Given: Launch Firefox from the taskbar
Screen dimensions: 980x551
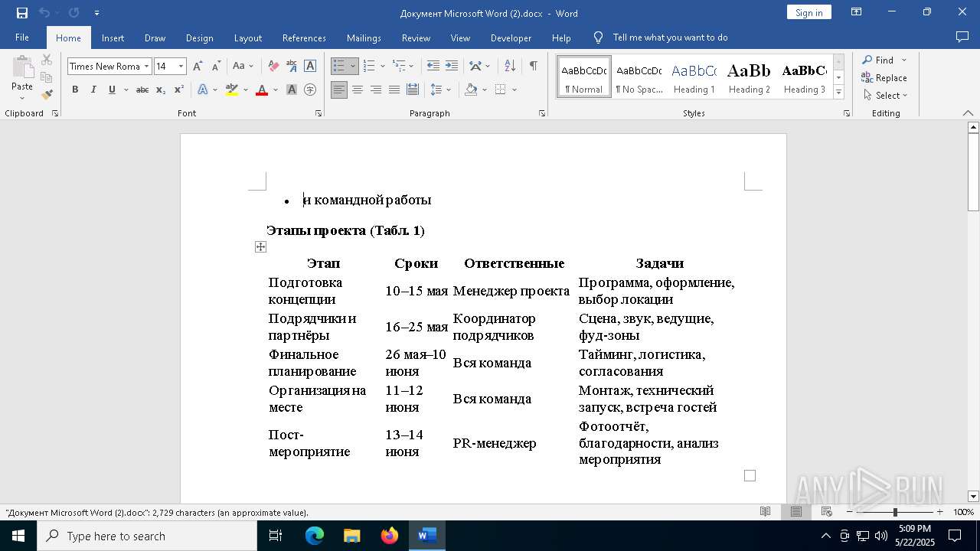Looking at the screenshot, I should [x=390, y=536].
